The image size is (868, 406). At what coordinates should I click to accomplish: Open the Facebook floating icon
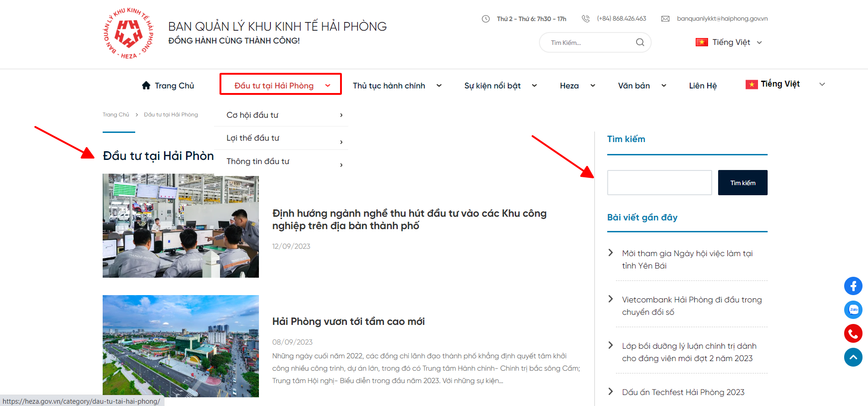(x=853, y=286)
